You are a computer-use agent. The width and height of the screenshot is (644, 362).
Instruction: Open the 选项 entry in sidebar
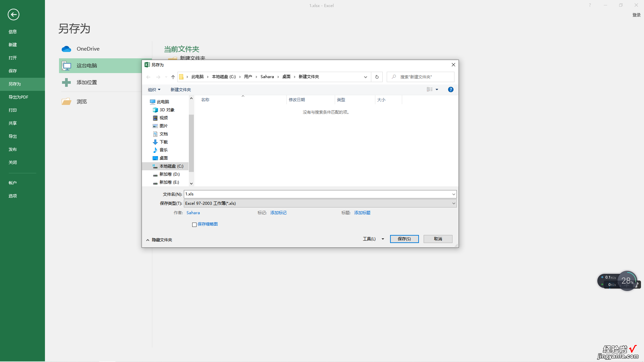[13, 196]
